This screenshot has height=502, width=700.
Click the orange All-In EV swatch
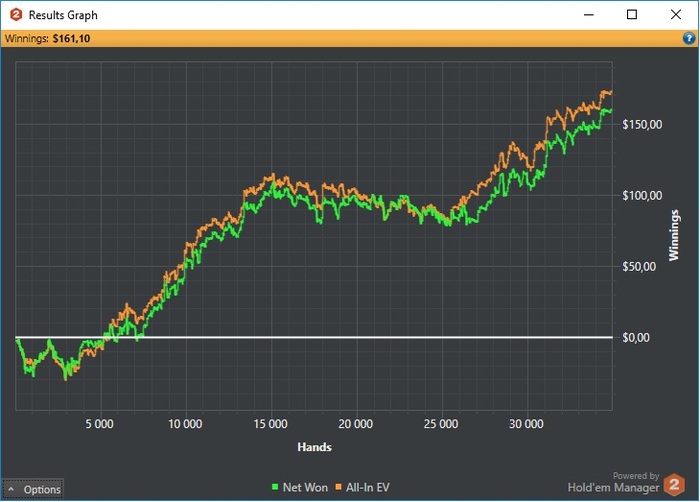338,487
